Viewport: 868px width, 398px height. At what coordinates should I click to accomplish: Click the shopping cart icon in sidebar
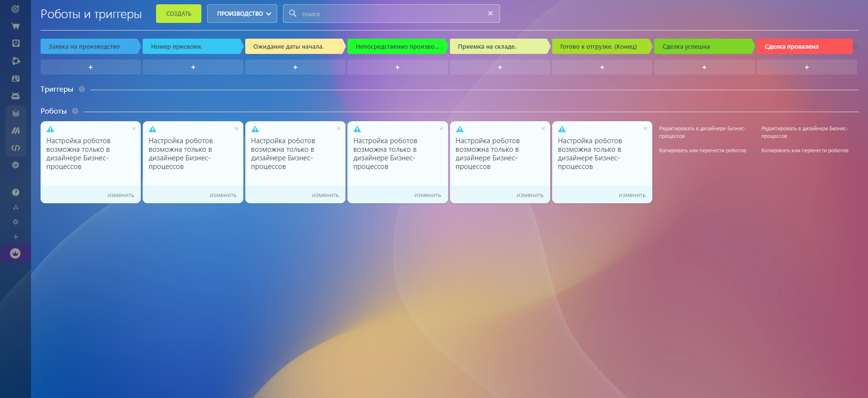[x=15, y=26]
